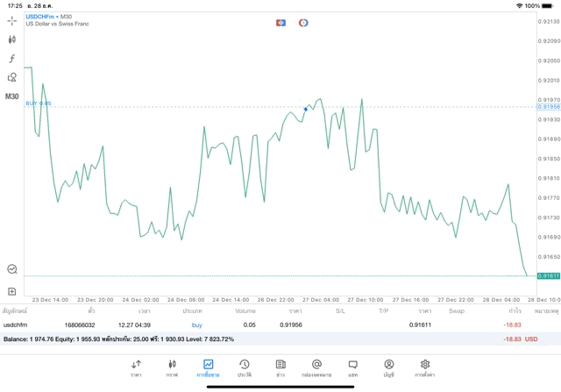This screenshot has height=392, width=561.
Task: Open the News tab
Action: click(280, 367)
